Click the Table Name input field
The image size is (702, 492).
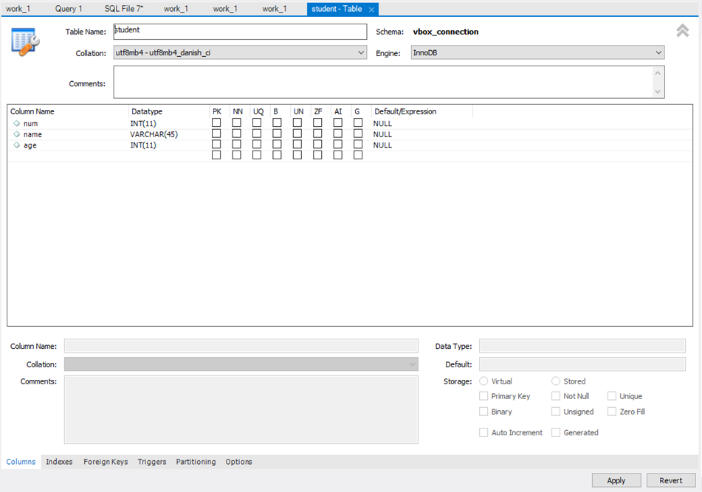point(240,32)
